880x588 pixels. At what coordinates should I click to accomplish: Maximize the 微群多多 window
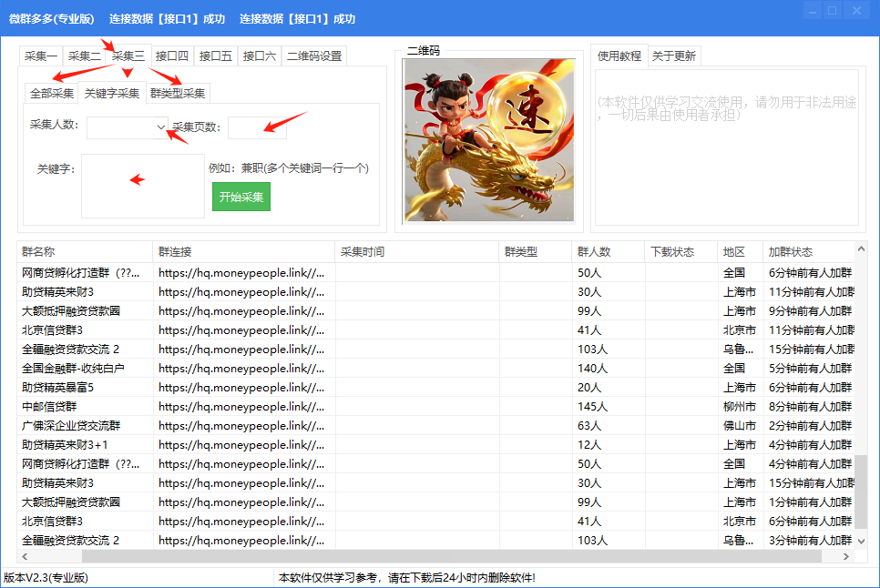[833, 11]
